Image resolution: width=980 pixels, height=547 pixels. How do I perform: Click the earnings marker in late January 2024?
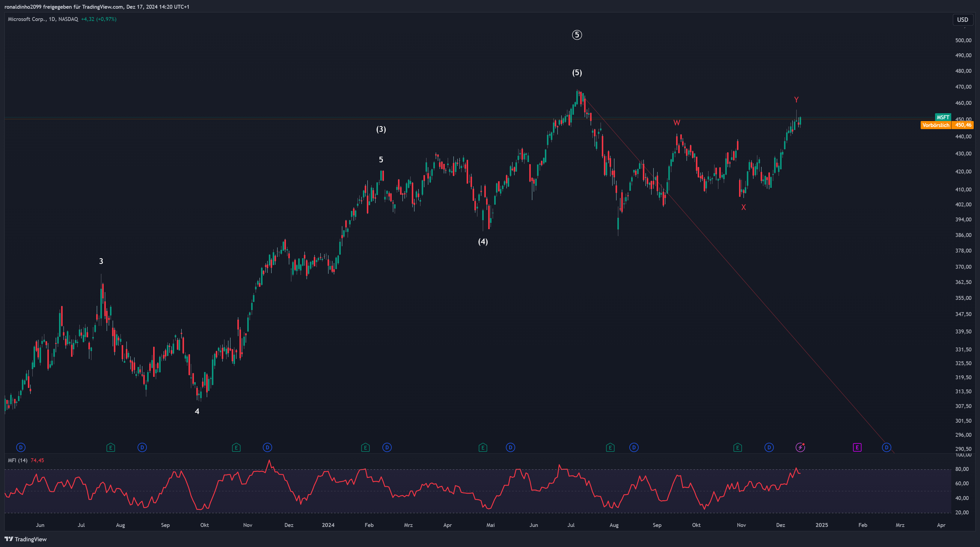click(365, 447)
